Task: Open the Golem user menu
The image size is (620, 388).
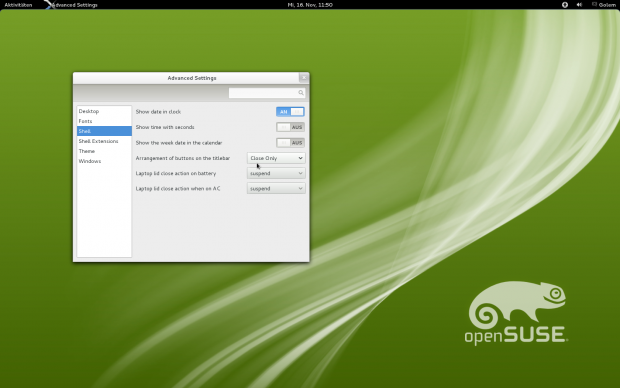Action: (604, 5)
